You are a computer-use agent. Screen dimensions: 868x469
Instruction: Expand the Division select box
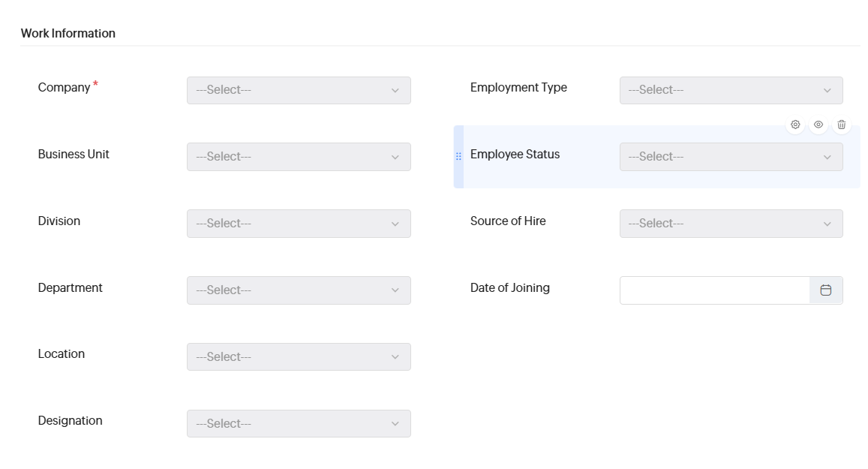(x=299, y=224)
